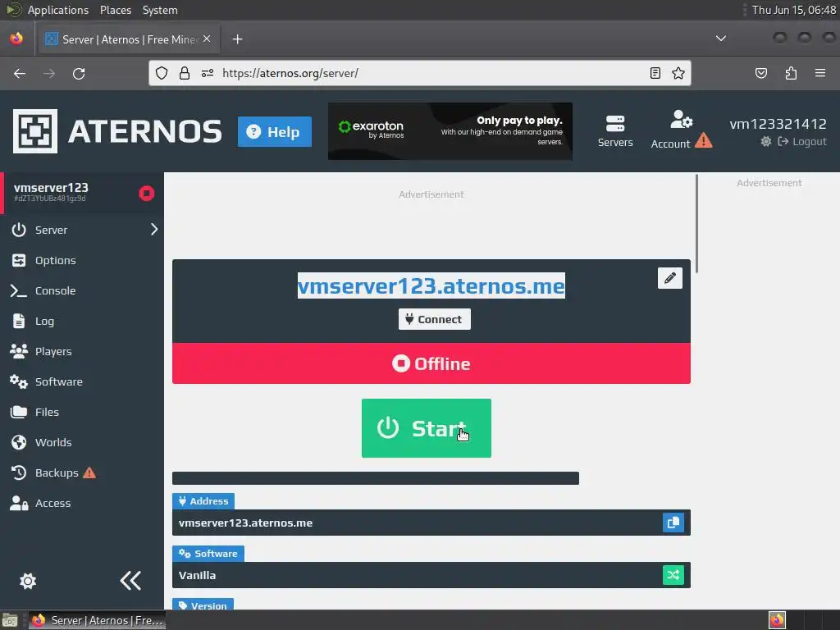Click the red Offline status bar

click(431, 363)
